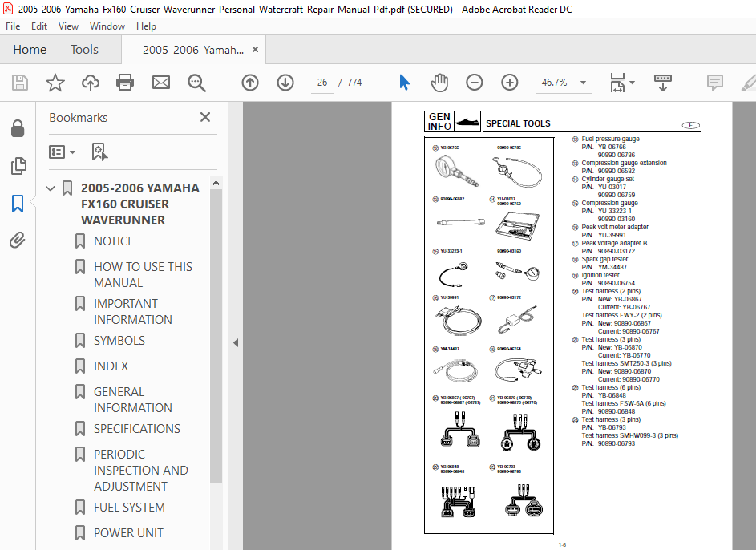Jump to the FUEL SYSTEM bookmark
The height and width of the screenshot is (550, 756).
coord(129,507)
